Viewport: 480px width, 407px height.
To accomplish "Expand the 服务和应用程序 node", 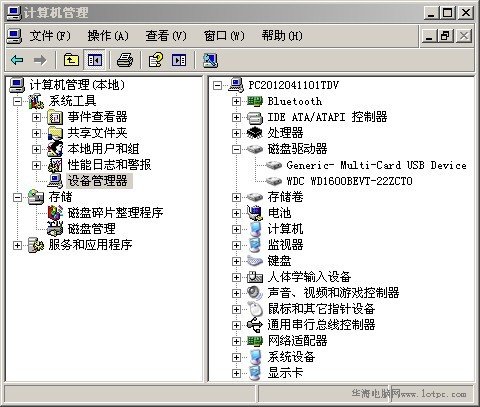I will coord(17,246).
